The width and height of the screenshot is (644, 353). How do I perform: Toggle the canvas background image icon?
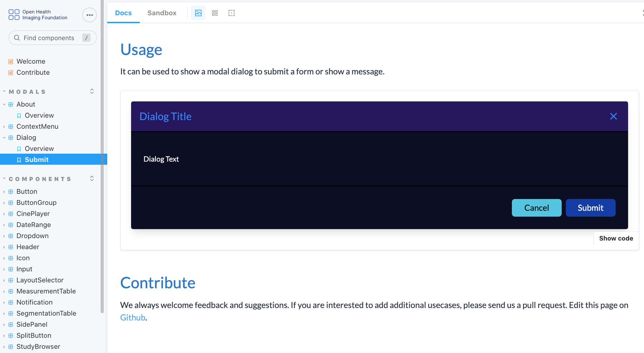click(x=198, y=13)
